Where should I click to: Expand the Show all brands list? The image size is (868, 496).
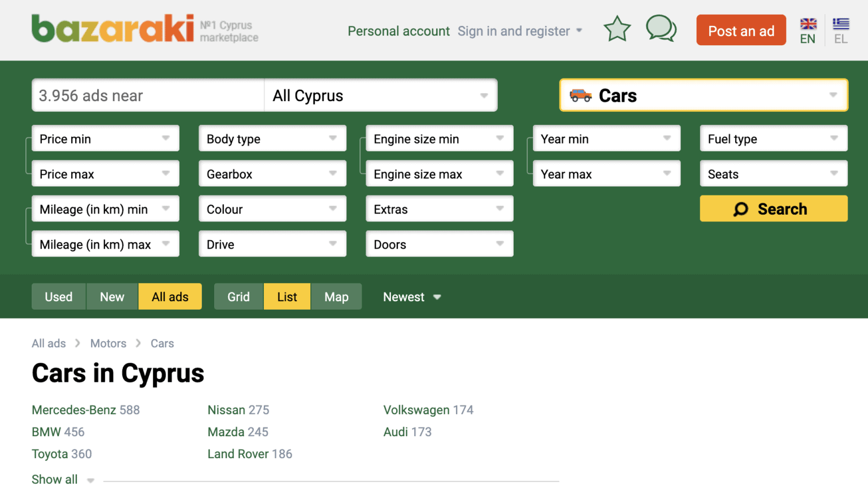tap(55, 479)
